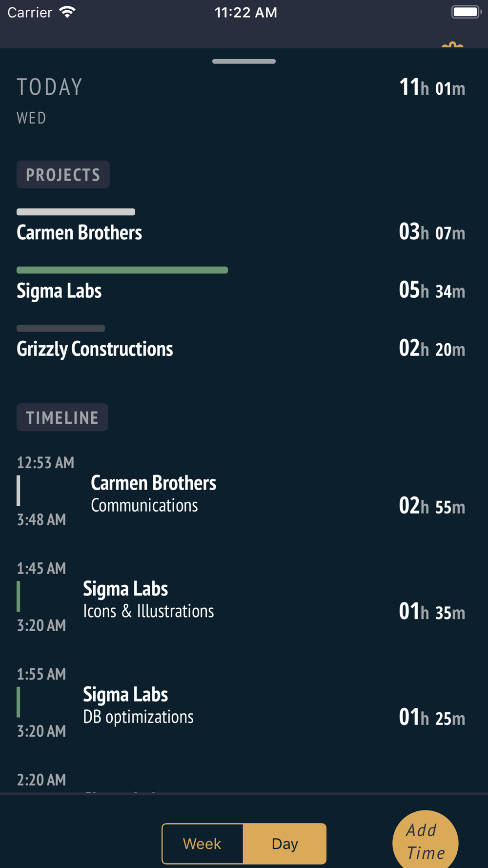The image size is (488, 868).
Task: Tap the white Carmen Brothers progress bar
Action: click(x=76, y=212)
